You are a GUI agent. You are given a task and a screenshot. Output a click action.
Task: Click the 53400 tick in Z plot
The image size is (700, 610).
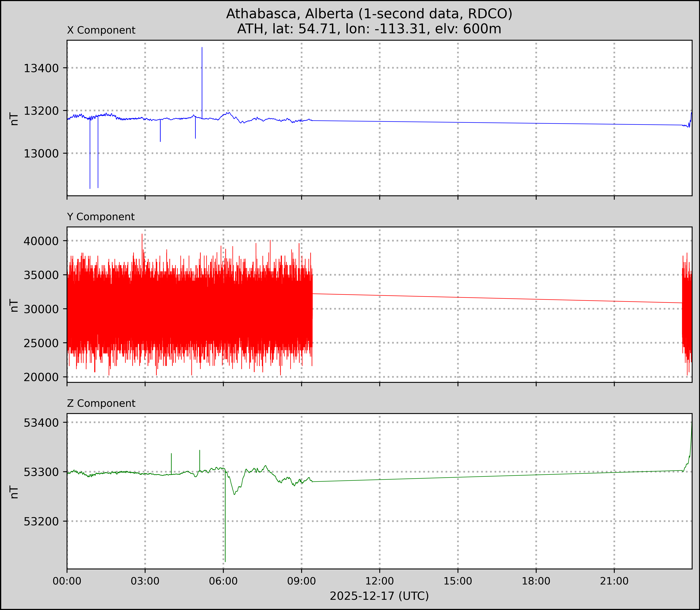pyautogui.click(x=41, y=423)
